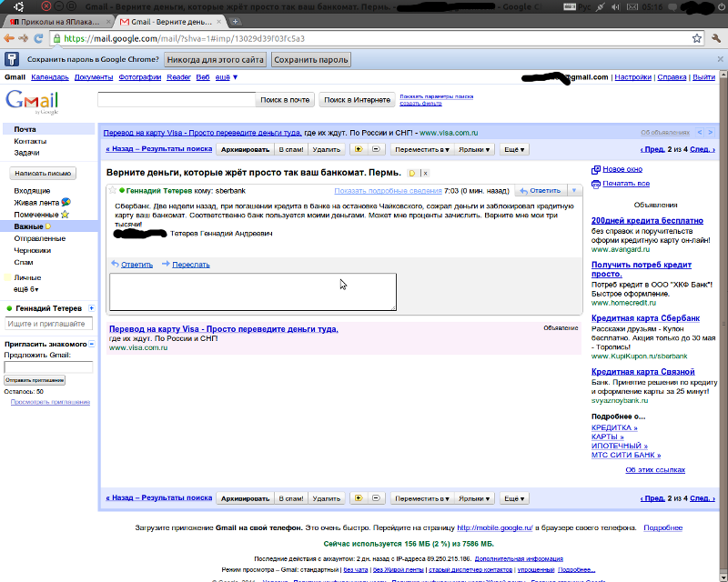
Task: Open the Переместить в dropdown in bottom toolbar
Action: (421, 498)
